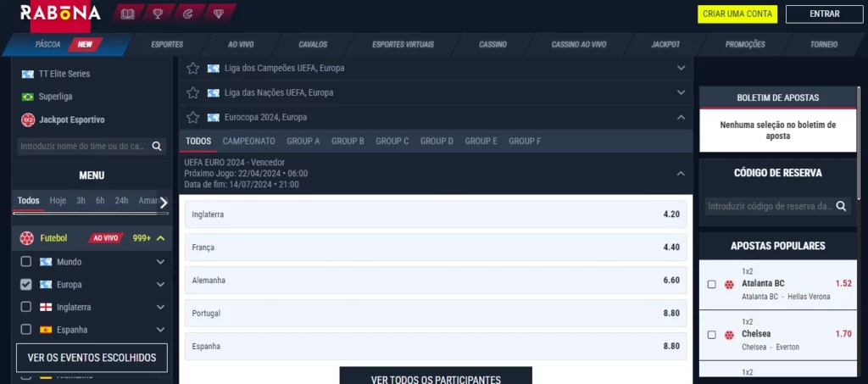This screenshot has width=868, height=384.
Task: Favorite Liga dos Campeões UEFA with star
Action: click(x=193, y=68)
